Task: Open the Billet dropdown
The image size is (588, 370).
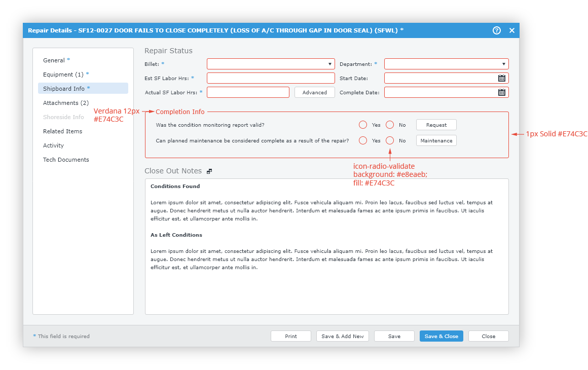Action: point(271,64)
